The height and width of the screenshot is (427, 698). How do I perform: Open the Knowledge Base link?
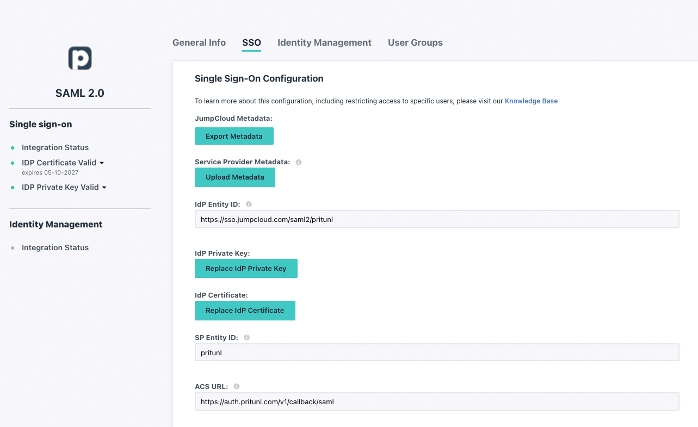pos(531,101)
